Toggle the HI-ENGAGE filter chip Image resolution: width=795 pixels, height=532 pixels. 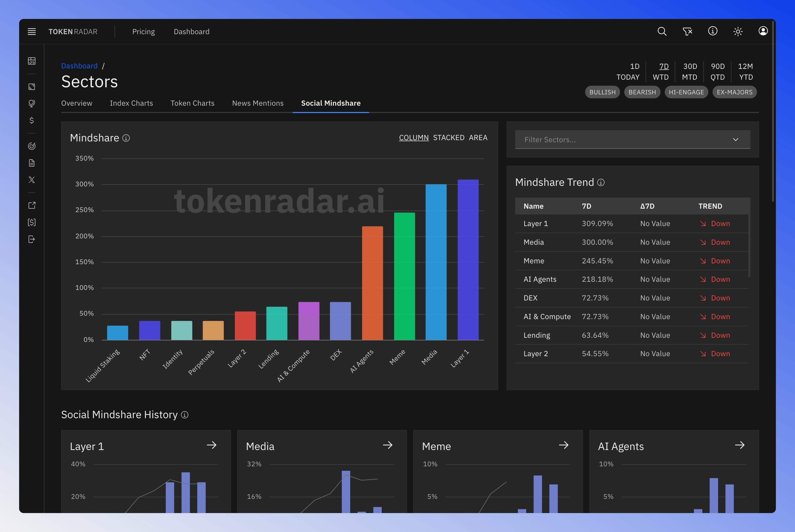[x=686, y=92]
